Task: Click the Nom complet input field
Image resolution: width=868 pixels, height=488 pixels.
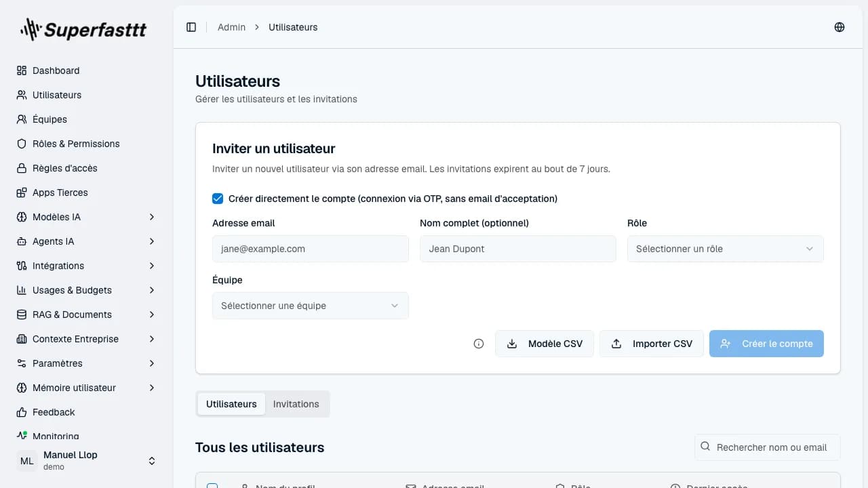Action: click(518, 249)
